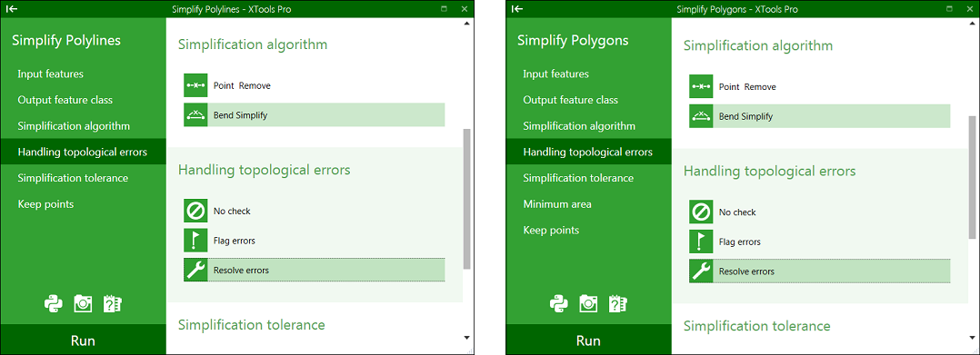Click the Python icon in Simplify Polylines window

click(53, 303)
